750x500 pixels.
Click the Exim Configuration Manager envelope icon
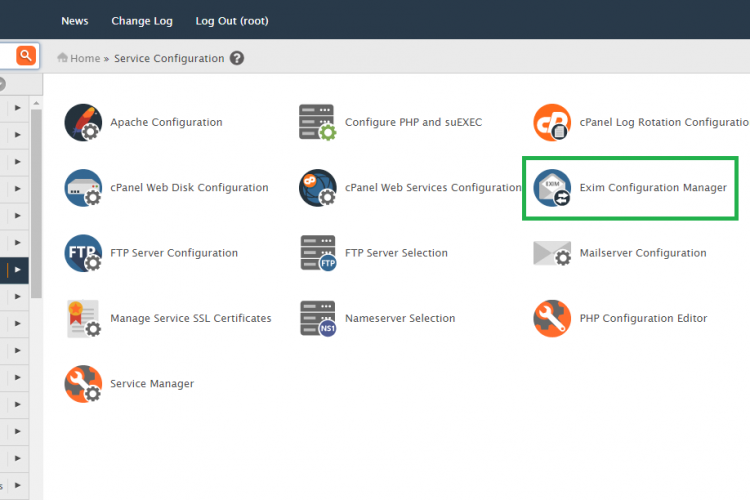(552, 188)
